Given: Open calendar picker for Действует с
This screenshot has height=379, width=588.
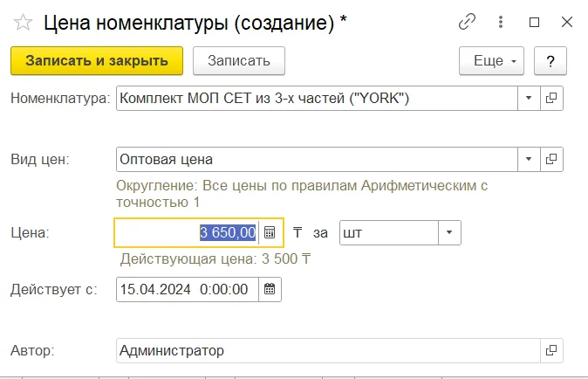Looking at the screenshot, I should [x=270, y=289].
